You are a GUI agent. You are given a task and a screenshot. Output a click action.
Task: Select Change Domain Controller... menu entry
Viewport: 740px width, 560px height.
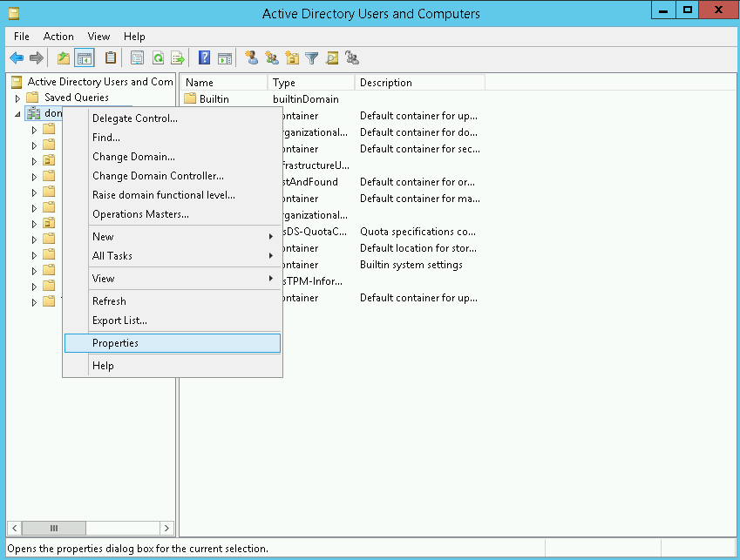pos(173,176)
